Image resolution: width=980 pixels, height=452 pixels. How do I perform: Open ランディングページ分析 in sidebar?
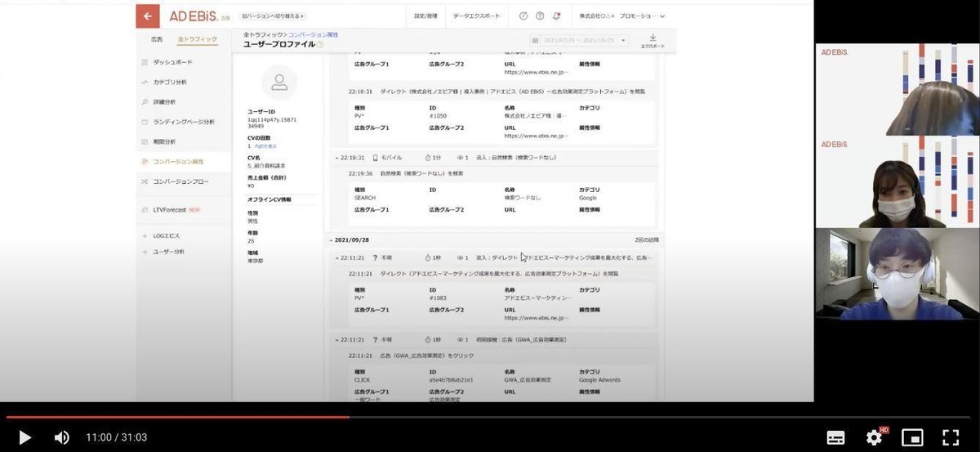click(x=184, y=122)
